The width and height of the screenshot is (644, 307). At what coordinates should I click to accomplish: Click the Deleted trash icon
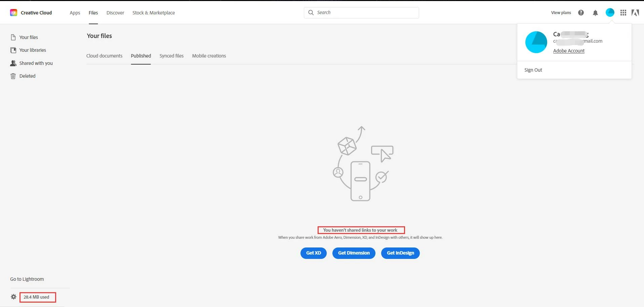tap(13, 76)
